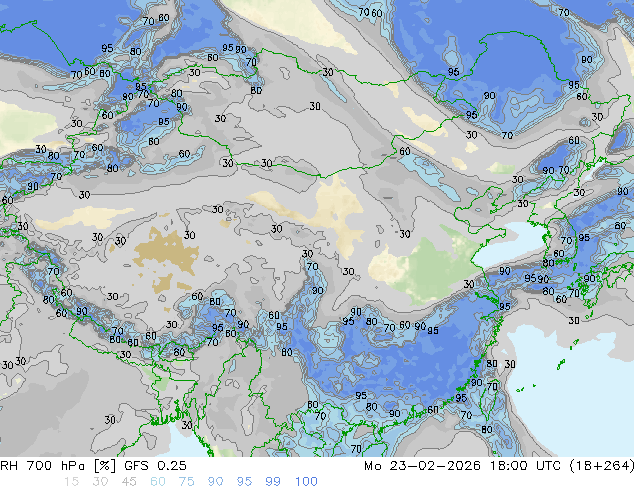Click the "18:00 UTC" time label
Screen dimensions: 634x490
pyautogui.click(x=526, y=466)
